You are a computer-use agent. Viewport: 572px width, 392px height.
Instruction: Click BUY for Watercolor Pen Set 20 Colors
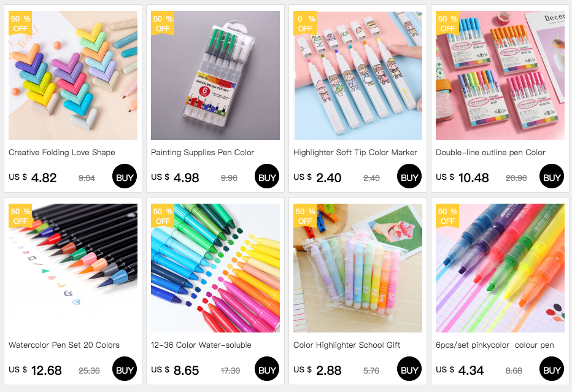(x=125, y=369)
